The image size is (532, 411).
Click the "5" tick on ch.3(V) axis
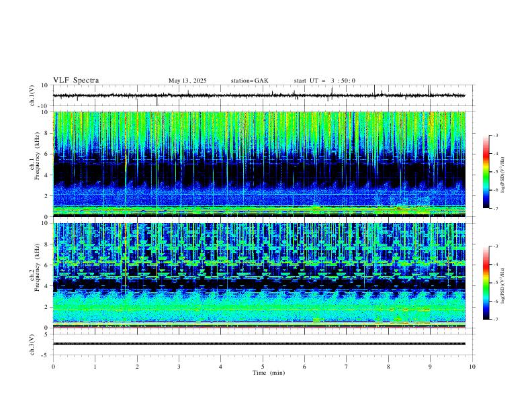click(x=47, y=334)
